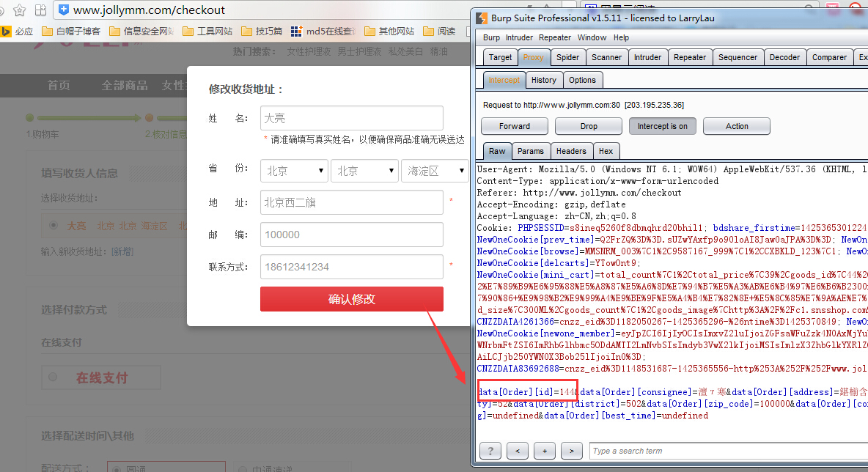Click the postal code field showing 100000

pyautogui.click(x=351, y=235)
